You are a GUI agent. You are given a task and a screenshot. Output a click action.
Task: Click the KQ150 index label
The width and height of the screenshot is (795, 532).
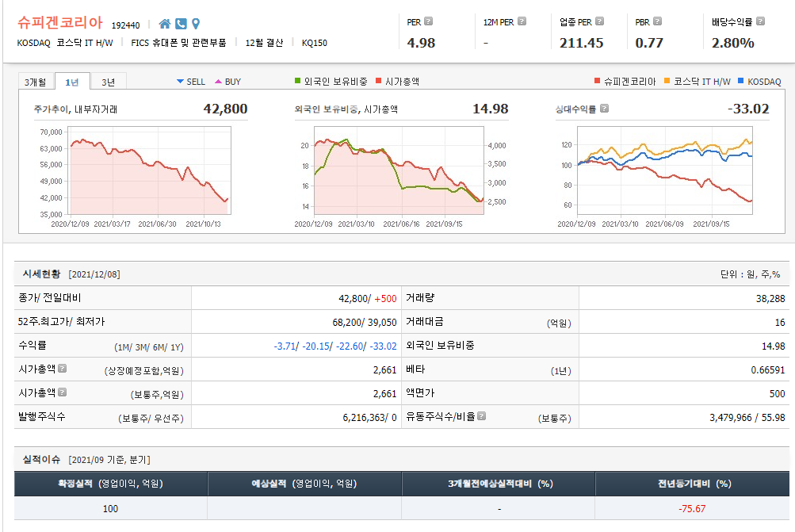click(x=315, y=43)
